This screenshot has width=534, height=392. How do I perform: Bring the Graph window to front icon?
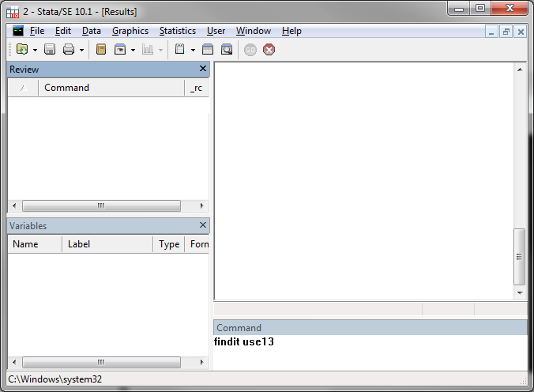click(148, 50)
